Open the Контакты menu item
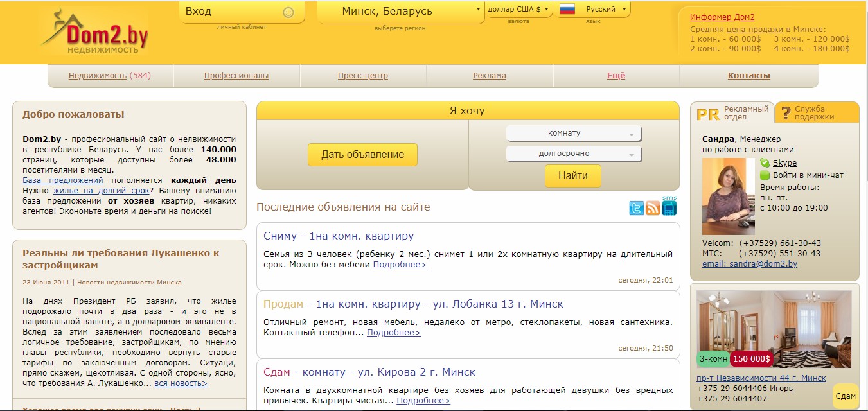 point(749,76)
